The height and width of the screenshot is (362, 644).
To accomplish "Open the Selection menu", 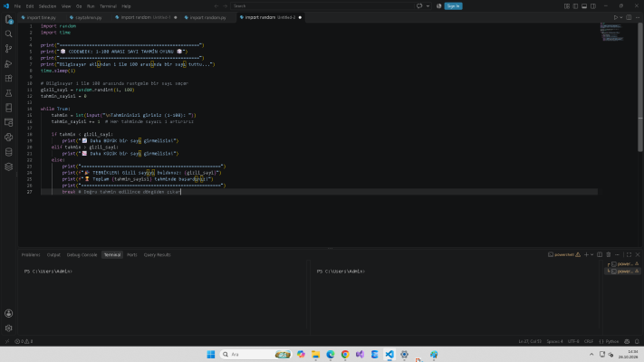I will pyautogui.click(x=48, y=6).
